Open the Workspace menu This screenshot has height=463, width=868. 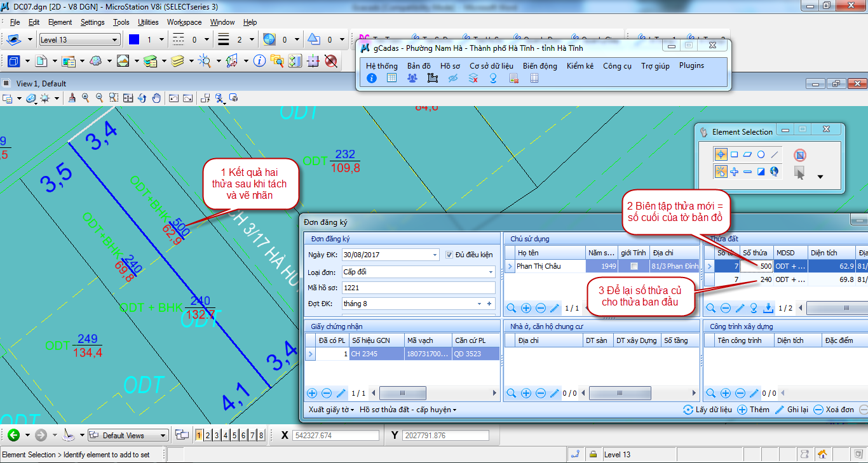click(184, 22)
